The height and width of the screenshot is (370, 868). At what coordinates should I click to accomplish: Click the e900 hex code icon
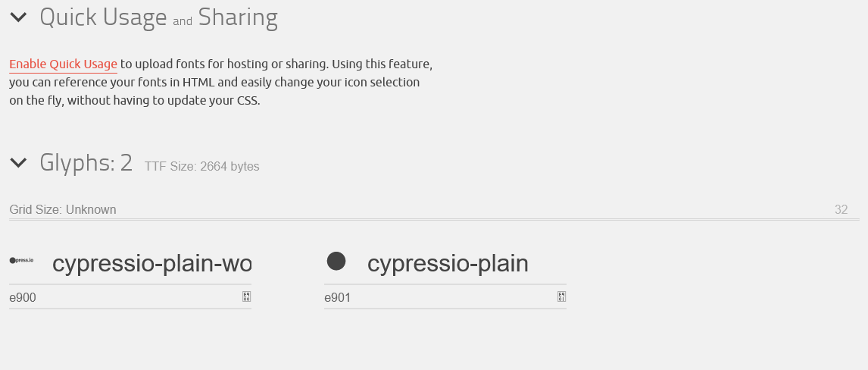(x=246, y=296)
